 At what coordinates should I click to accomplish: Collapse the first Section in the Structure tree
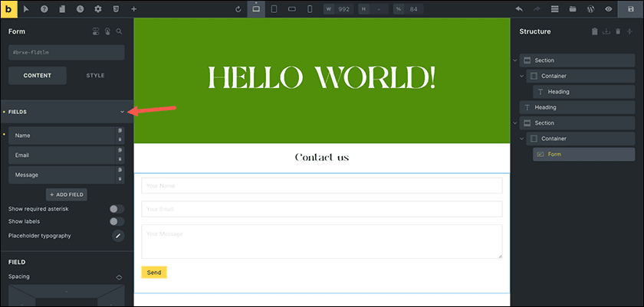[x=515, y=60]
